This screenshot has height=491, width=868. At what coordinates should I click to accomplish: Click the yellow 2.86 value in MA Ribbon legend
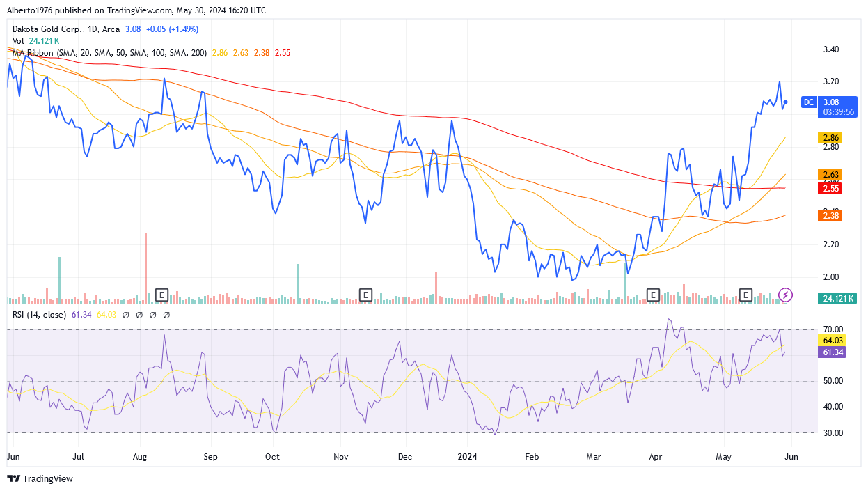[219, 52]
